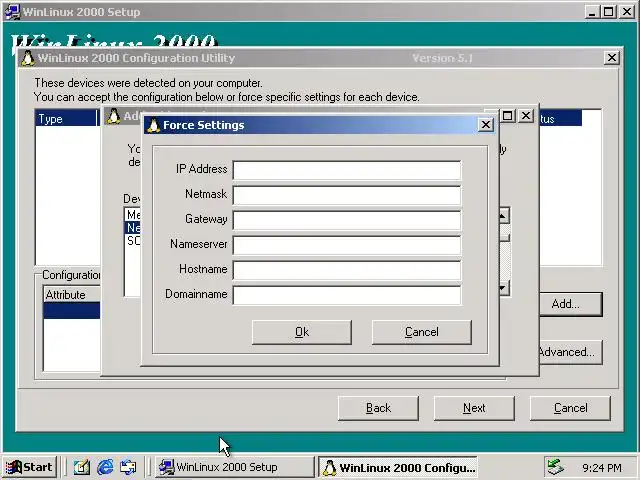Click the Netmask input field
This screenshot has height=480, width=640.
tap(347, 195)
